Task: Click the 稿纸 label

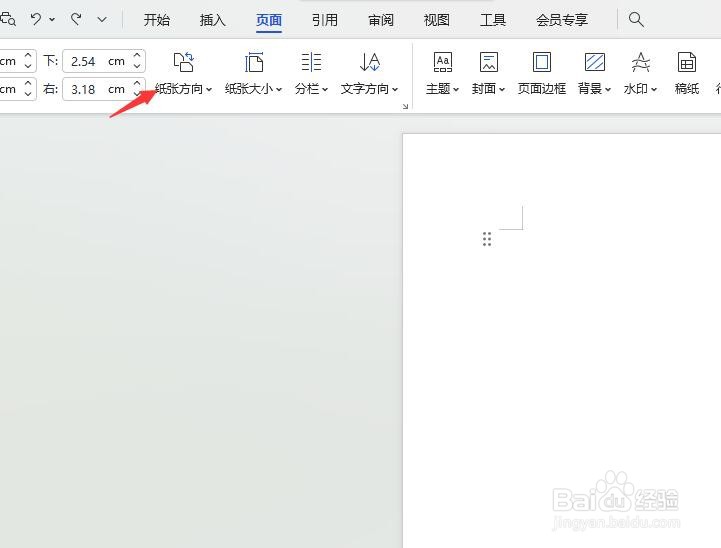Action: pyautogui.click(x=687, y=89)
